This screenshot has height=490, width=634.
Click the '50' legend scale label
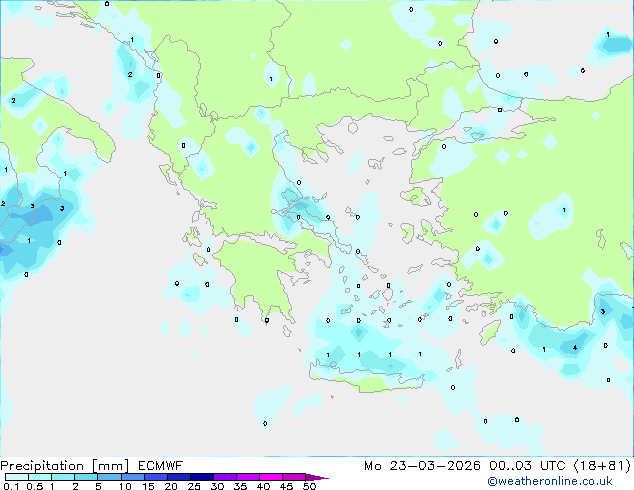pyautogui.click(x=309, y=486)
